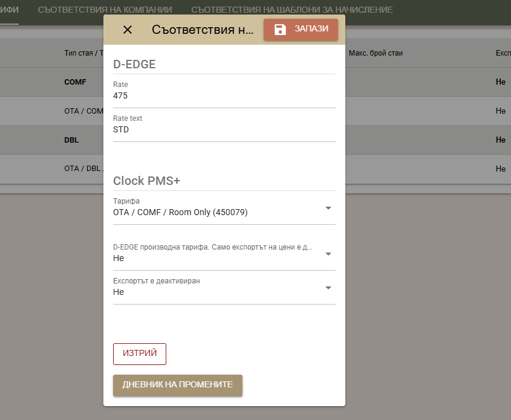Click the Не value under D-EDGE производна тарифа
Screen dimensions: 511x420
(119, 258)
